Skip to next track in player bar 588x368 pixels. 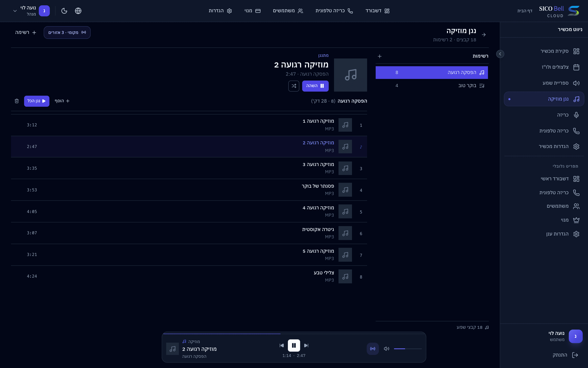(306, 345)
